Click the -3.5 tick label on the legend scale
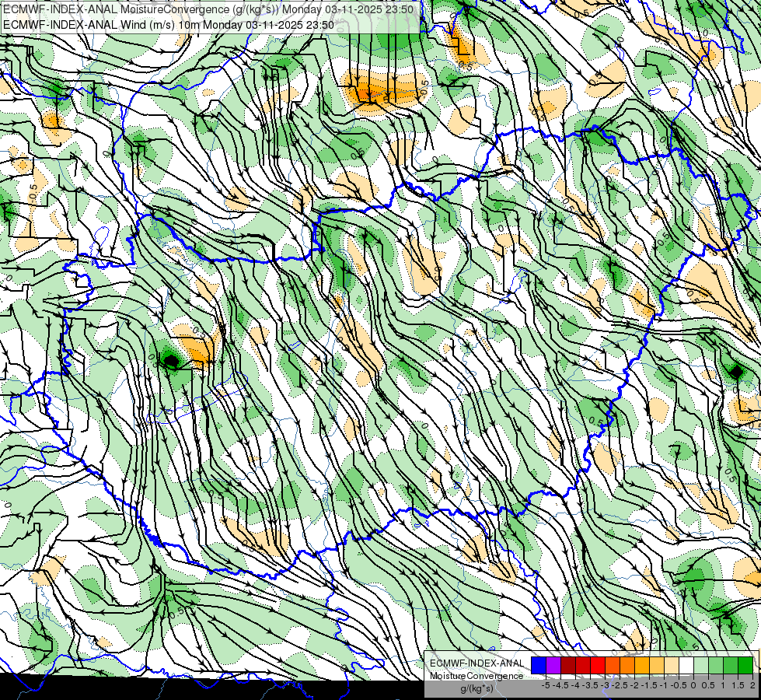 (x=590, y=685)
